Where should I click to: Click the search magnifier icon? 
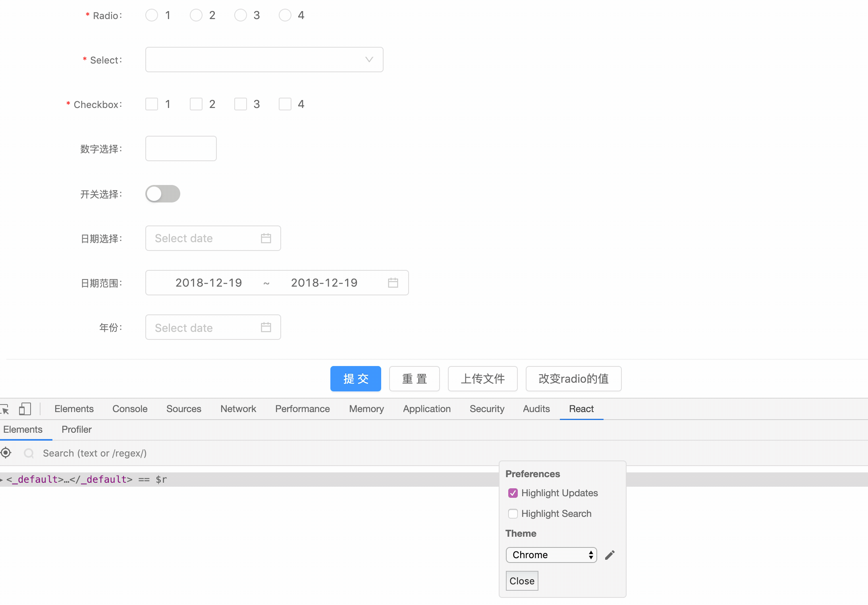tap(29, 453)
